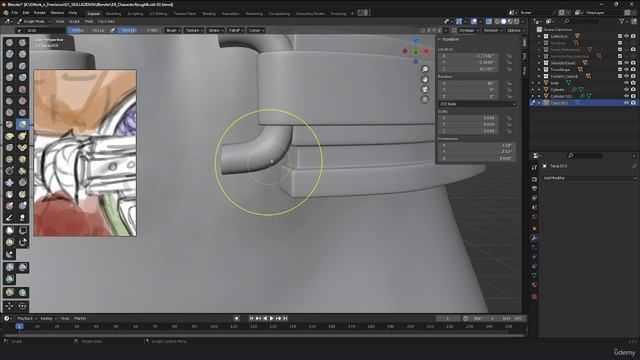
Task: Open the File menu
Action: (x=15, y=13)
